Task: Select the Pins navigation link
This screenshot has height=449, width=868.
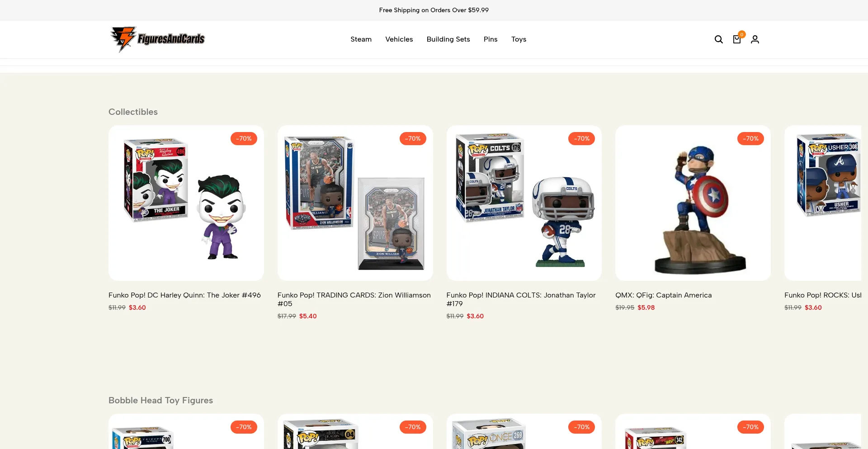Action: pos(491,39)
